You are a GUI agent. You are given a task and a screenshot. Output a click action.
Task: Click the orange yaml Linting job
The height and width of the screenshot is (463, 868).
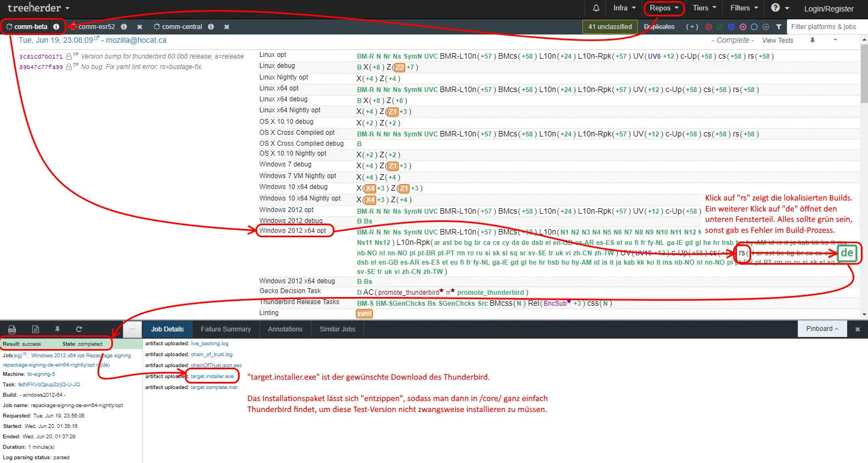(x=364, y=313)
